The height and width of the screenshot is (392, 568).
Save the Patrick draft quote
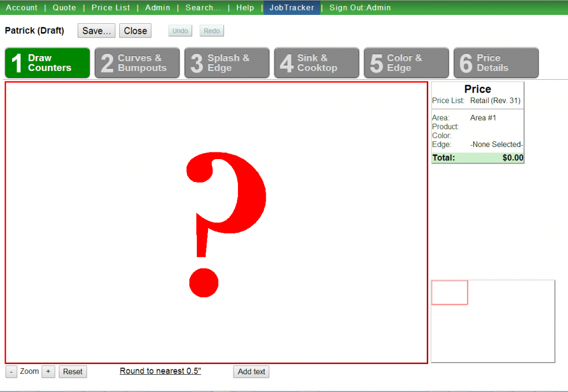[96, 30]
